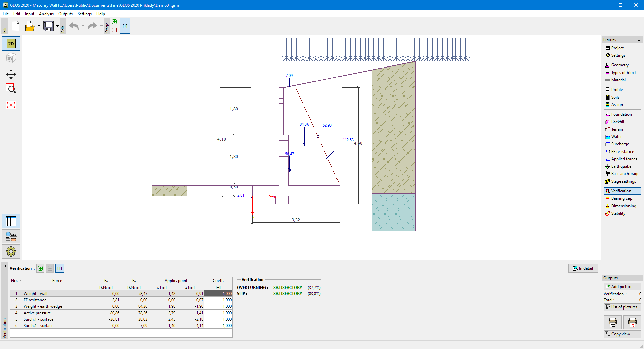The height and width of the screenshot is (349, 644).
Task: Click the Coeff. cell for Weight - wall
Action: (218, 294)
